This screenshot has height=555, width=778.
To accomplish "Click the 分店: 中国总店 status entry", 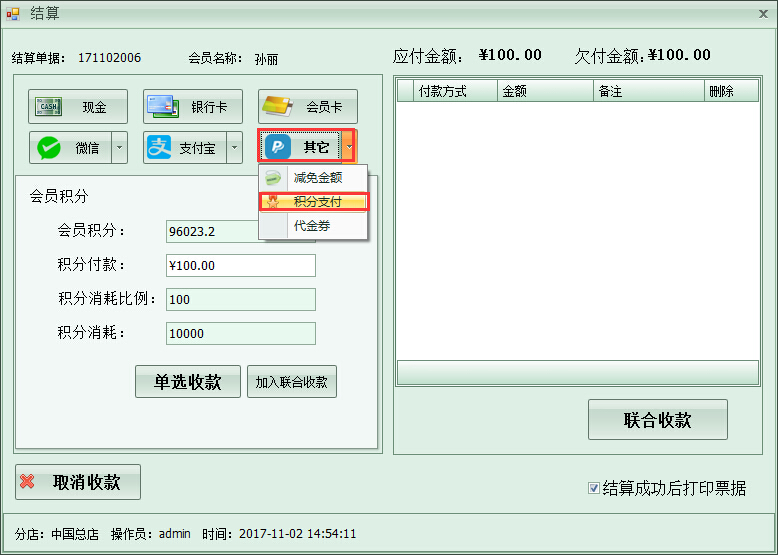I will tap(57, 534).
